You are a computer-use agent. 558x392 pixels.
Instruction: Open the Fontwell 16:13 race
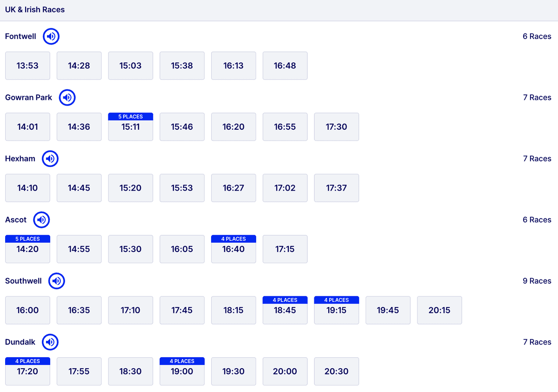pyautogui.click(x=233, y=66)
